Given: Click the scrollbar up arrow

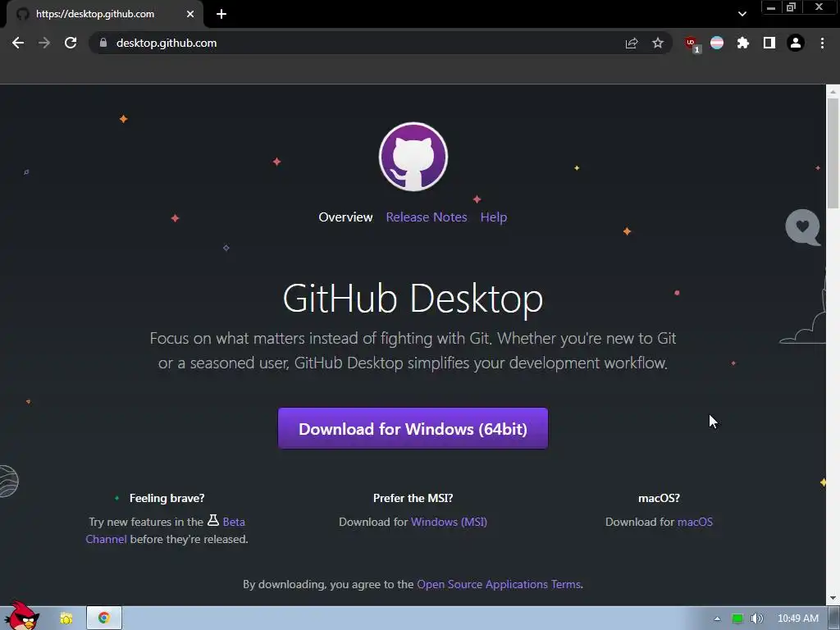Looking at the screenshot, I should tap(833, 92).
